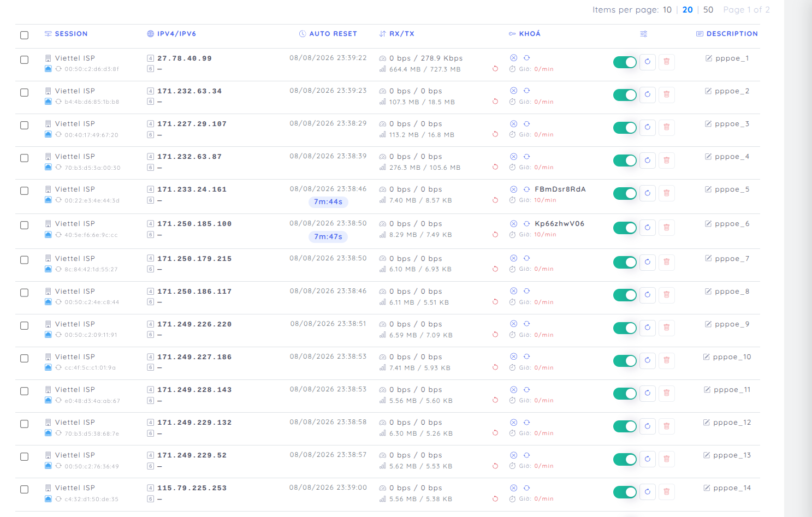Click the edit pencil icon next to pppoe_7
This screenshot has height=517, width=812.
coord(708,258)
